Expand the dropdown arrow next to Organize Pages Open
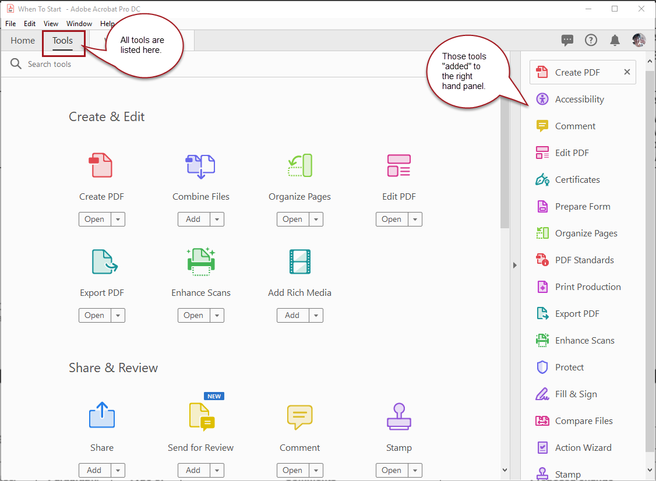Screen dimensions: 656x481 pos(316,219)
